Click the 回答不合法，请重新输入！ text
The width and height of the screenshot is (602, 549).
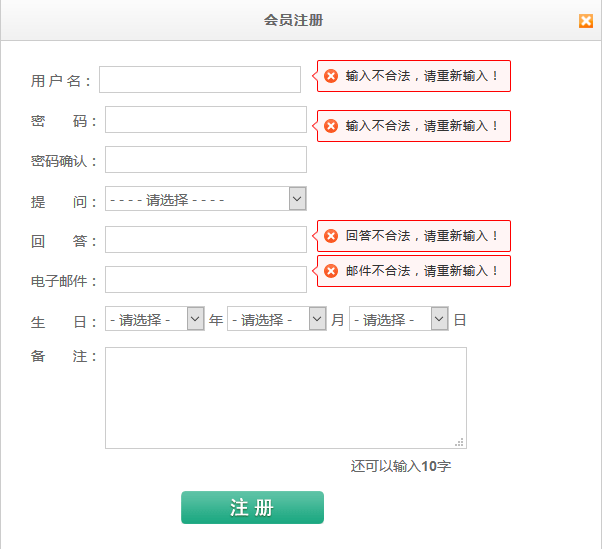coord(422,236)
